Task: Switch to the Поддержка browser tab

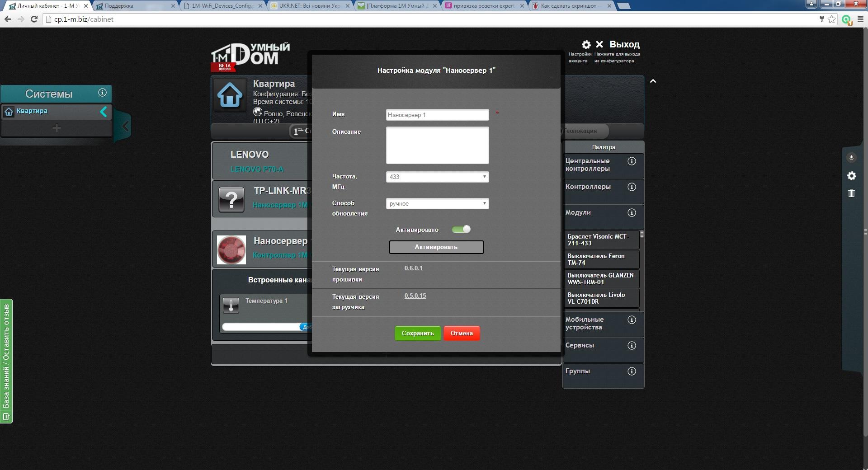Action: point(136,6)
